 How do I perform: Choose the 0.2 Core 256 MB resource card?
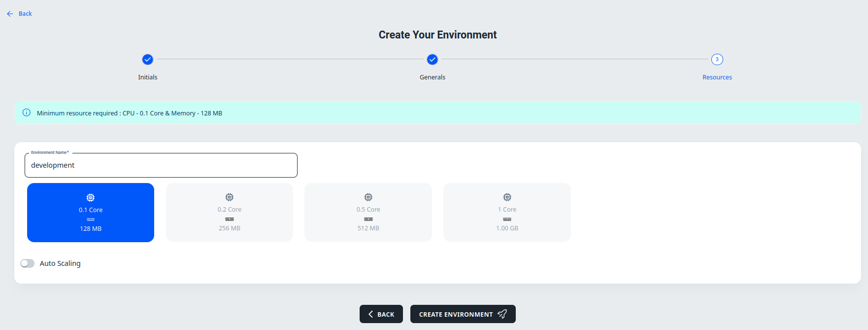point(230,213)
